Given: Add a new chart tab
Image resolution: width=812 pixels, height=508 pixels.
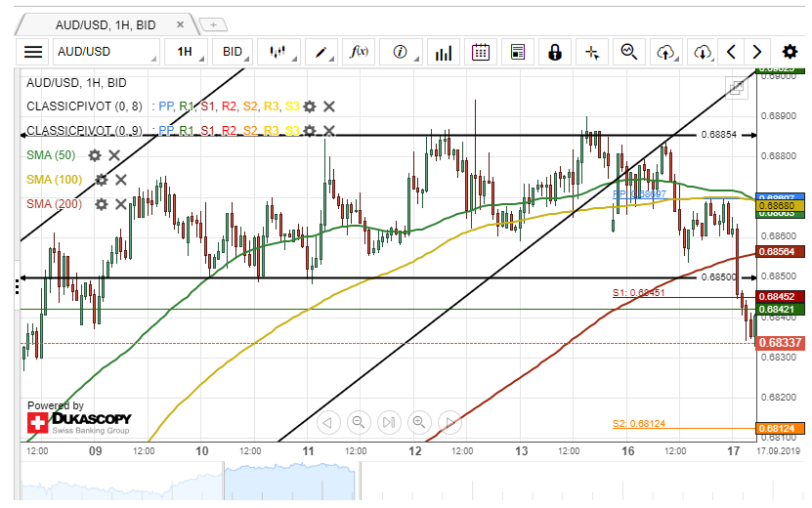Looking at the screenshot, I should pos(214,23).
